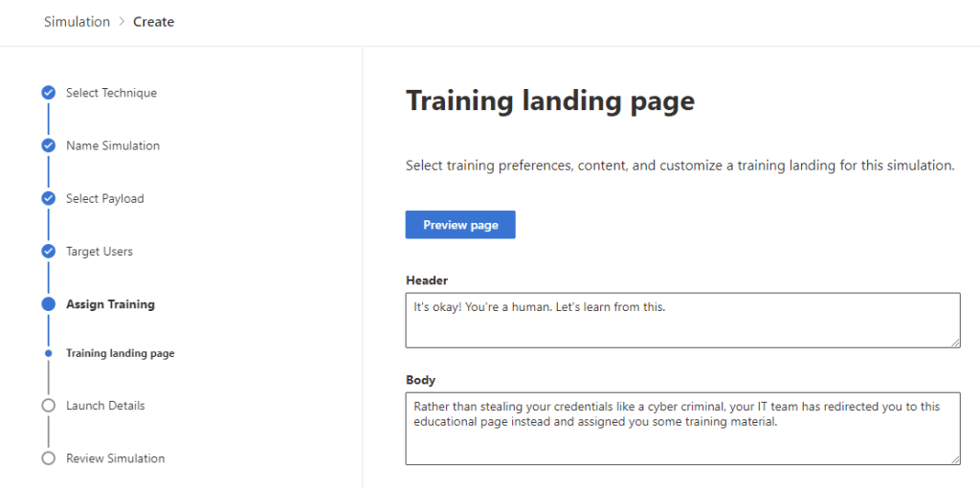Click the checkmark icon beside Select Payload
The height and width of the screenshot is (489, 980).
pyautogui.click(x=48, y=199)
